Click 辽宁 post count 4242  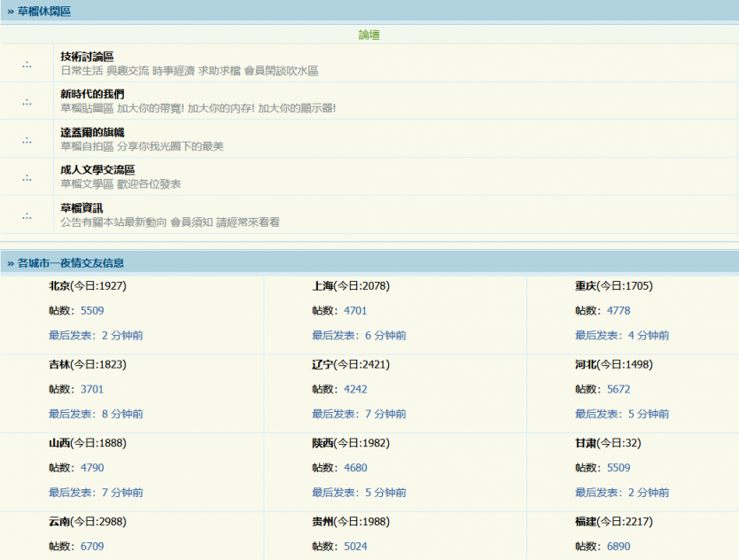(x=355, y=389)
